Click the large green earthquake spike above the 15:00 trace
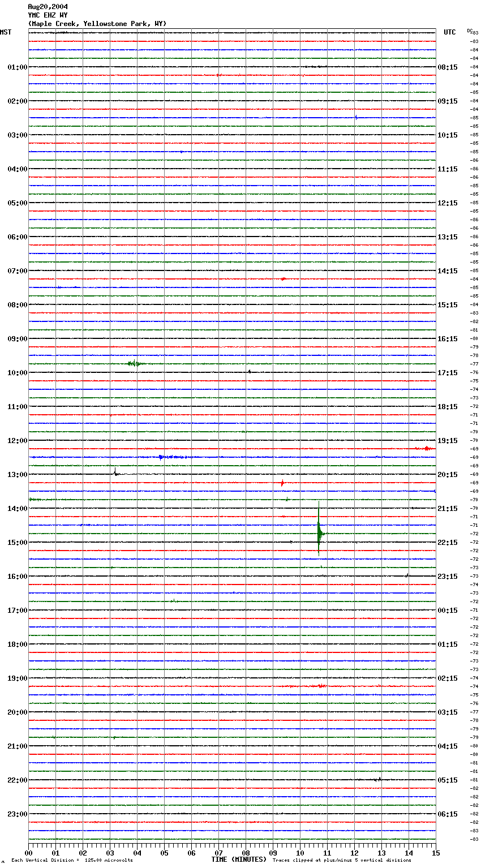The image size is (481, 868). click(319, 529)
